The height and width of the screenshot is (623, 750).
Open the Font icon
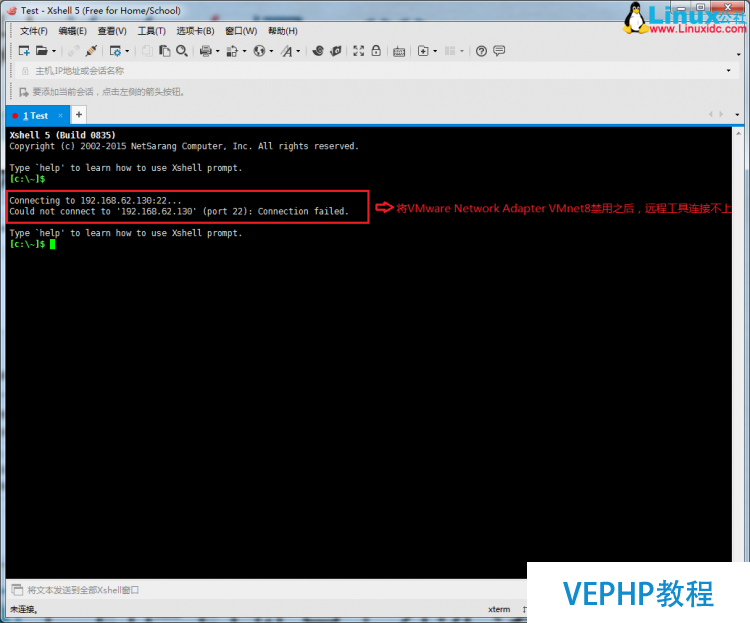[x=287, y=51]
